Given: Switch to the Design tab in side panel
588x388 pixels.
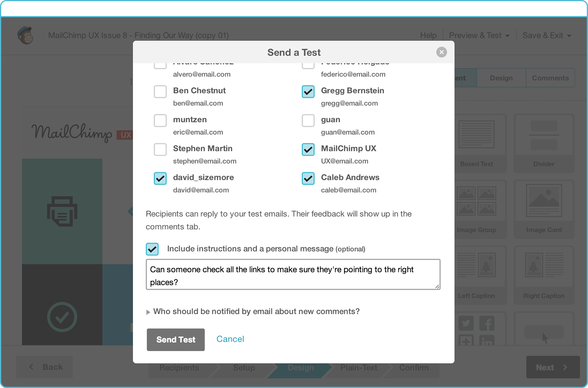Looking at the screenshot, I should click(501, 78).
